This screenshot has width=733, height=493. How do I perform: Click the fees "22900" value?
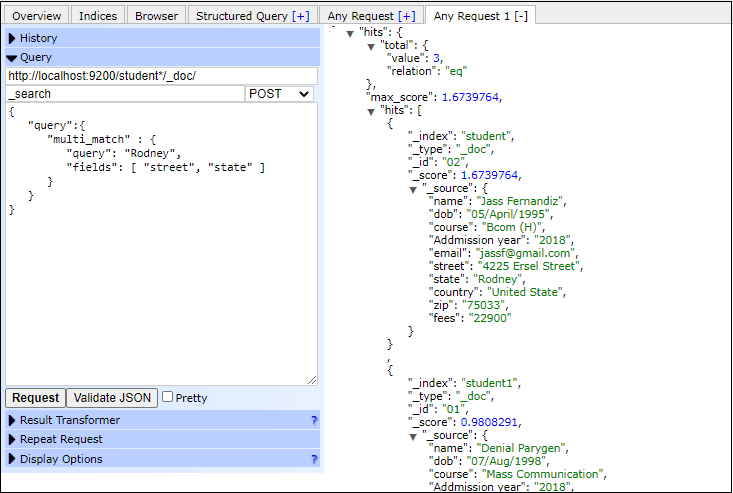coord(490,318)
